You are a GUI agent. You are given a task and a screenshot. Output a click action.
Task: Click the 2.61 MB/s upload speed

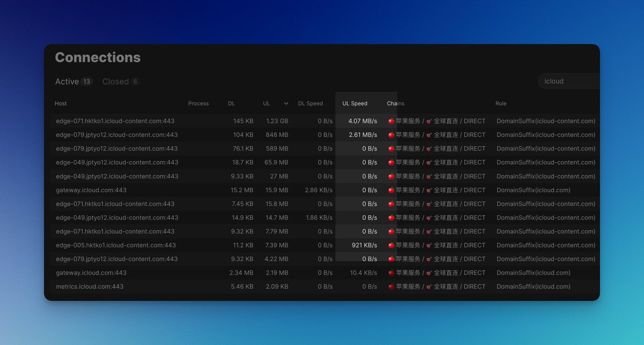pyautogui.click(x=363, y=135)
